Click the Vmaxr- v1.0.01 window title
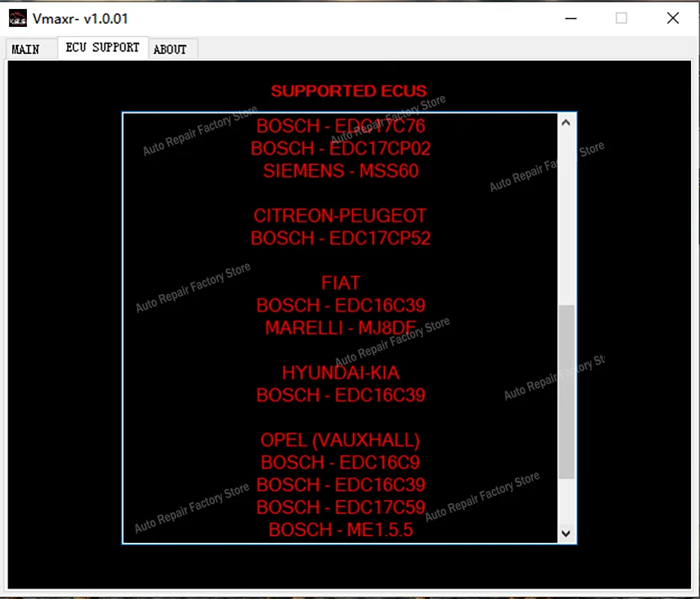The width and height of the screenshot is (700, 599). [x=80, y=19]
